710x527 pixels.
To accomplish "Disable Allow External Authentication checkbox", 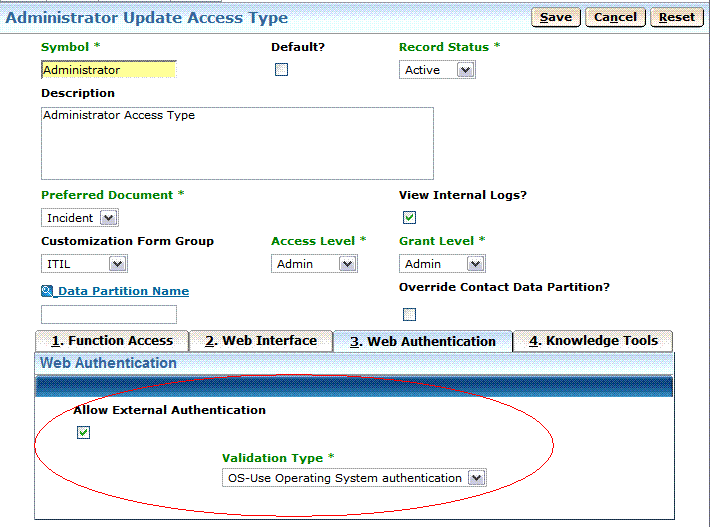I will (84, 433).
